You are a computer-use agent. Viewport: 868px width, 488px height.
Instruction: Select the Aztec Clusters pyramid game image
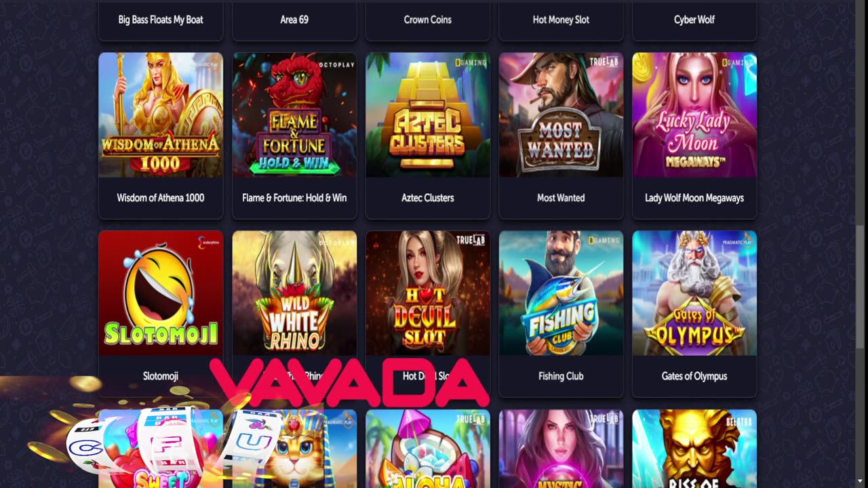427,115
